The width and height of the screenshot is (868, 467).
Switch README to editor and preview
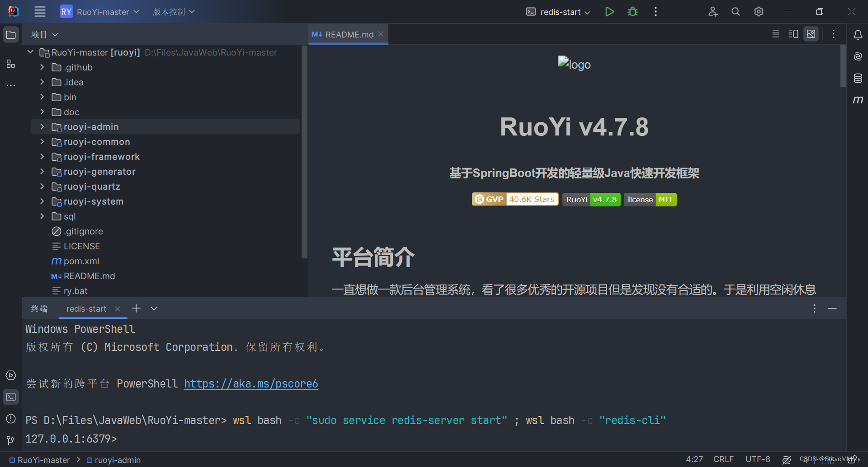[x=793, y=34]
